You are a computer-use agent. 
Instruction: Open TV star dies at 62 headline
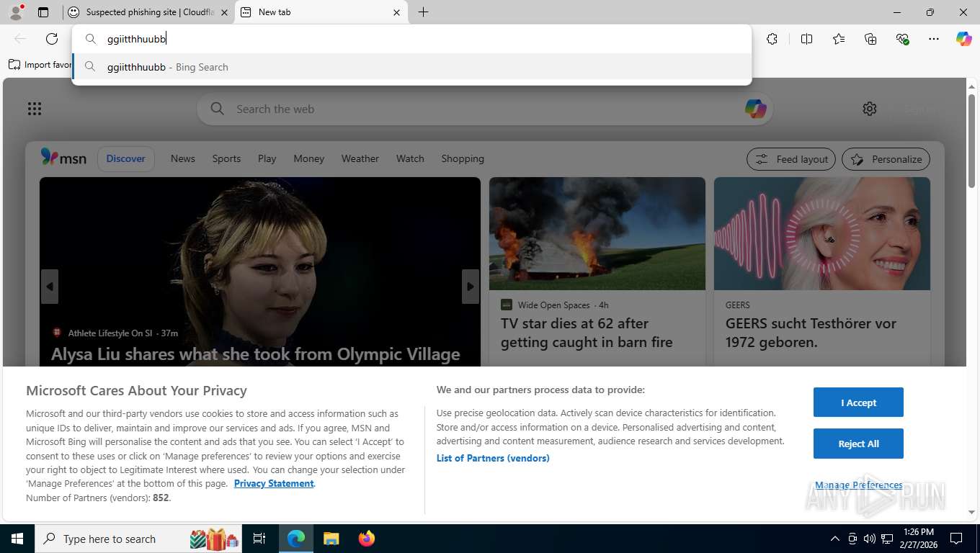click(x=587, y=333)
